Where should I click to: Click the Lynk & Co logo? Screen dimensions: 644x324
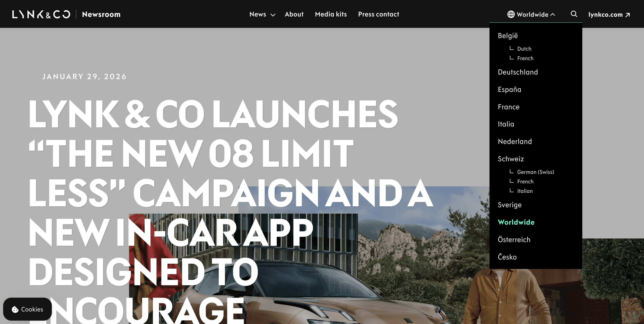click(41, 14)
